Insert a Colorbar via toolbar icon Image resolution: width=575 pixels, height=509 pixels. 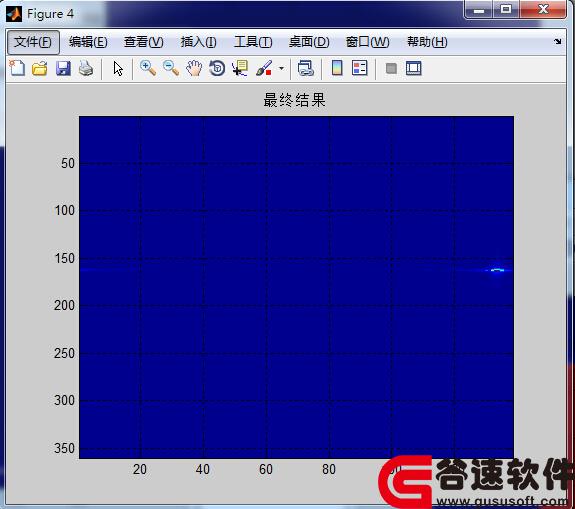pyautogui.click(x=337, y=68)
